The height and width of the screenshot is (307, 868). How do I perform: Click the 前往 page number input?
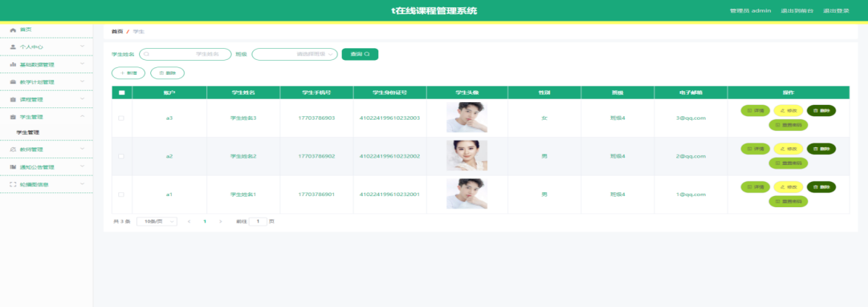[258, 221]
